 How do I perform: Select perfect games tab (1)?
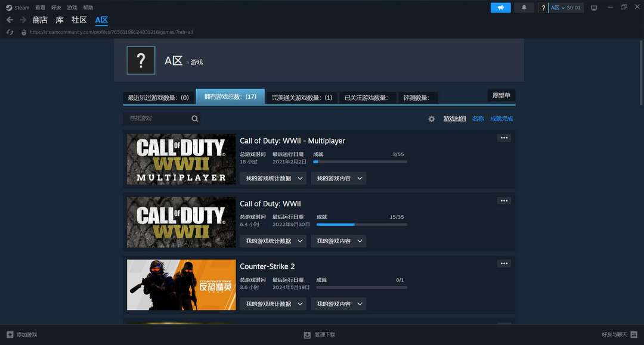[x=302, y=98]
